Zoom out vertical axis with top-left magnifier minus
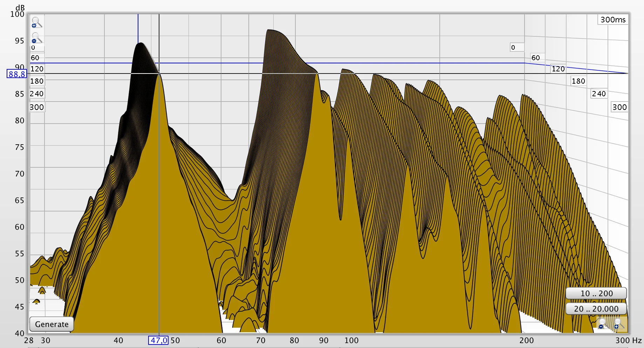This screenshot has height=348, width=644. click(36, 37)
